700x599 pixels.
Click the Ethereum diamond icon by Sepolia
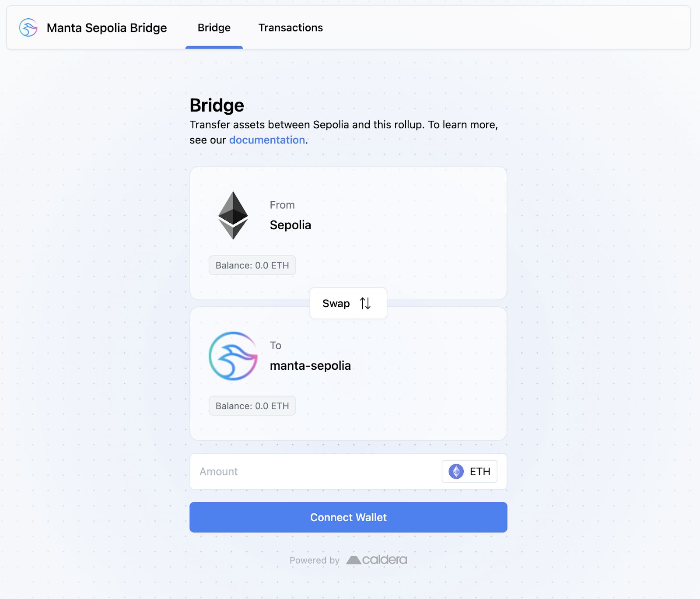point(233,215)
